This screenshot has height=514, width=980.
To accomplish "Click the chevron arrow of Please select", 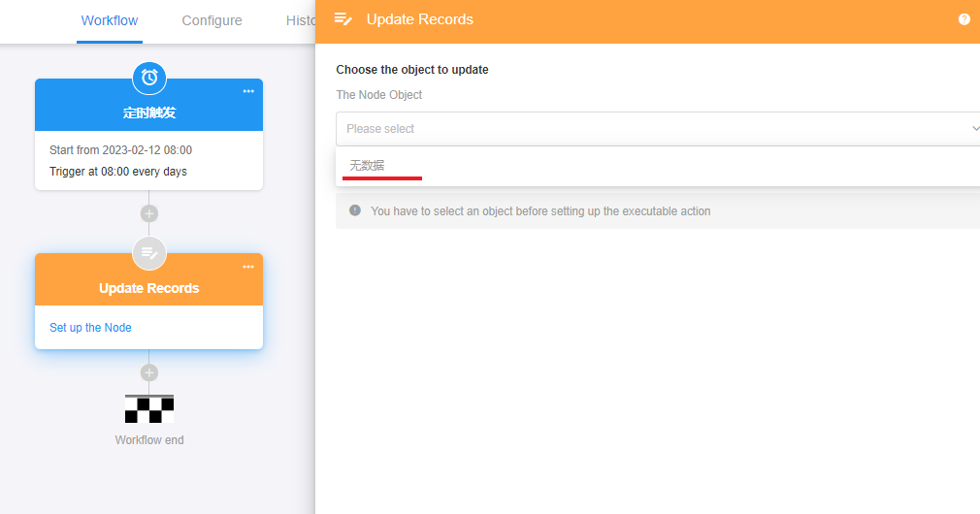I will (x=974, y=129).
